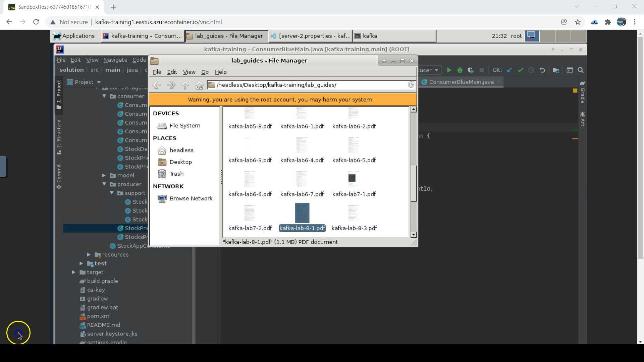This screenshot has width=644, height=362.
Task: Open Git update project with blue arrow icon
Action: click(510, 70)
